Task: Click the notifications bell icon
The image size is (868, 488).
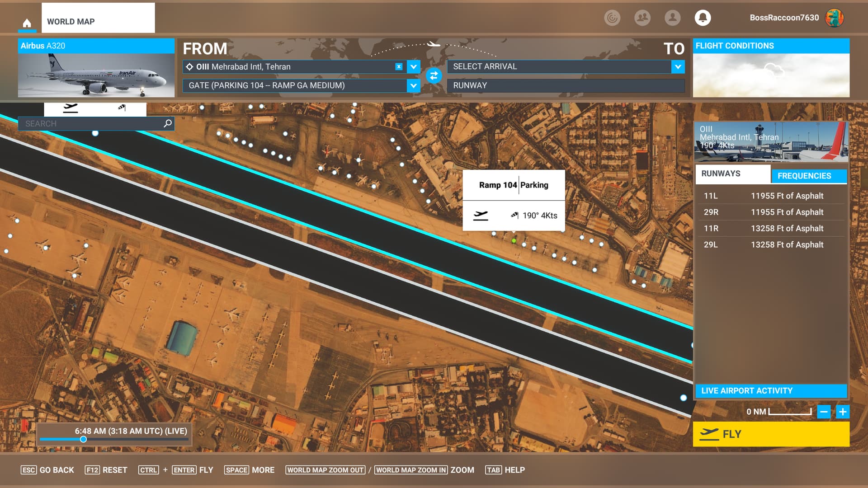Action: 703,17
